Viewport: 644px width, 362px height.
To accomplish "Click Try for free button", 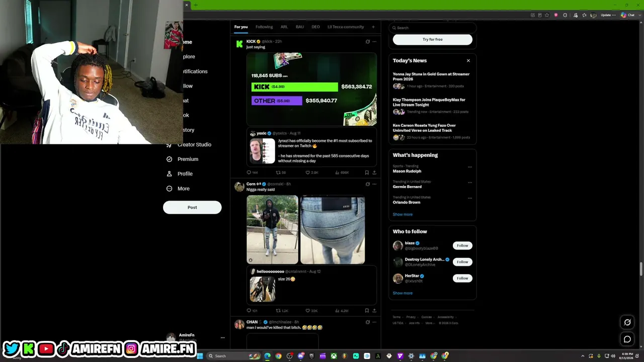I will pos(433,39).
